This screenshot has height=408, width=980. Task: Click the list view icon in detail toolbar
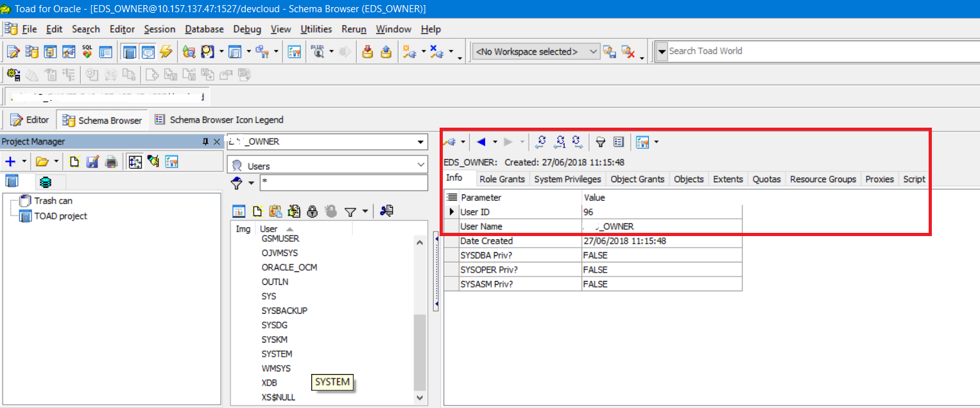click(x=619, y=141)
